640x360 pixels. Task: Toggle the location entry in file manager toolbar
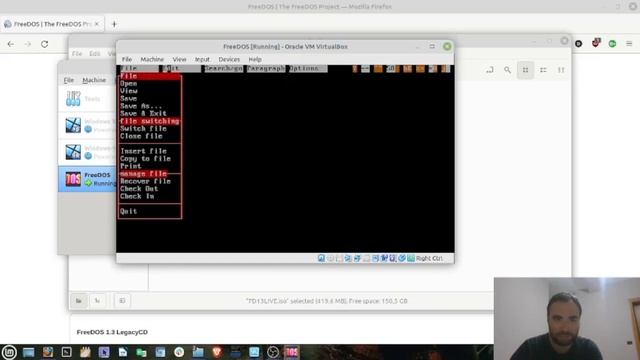(x=489, y=70)
